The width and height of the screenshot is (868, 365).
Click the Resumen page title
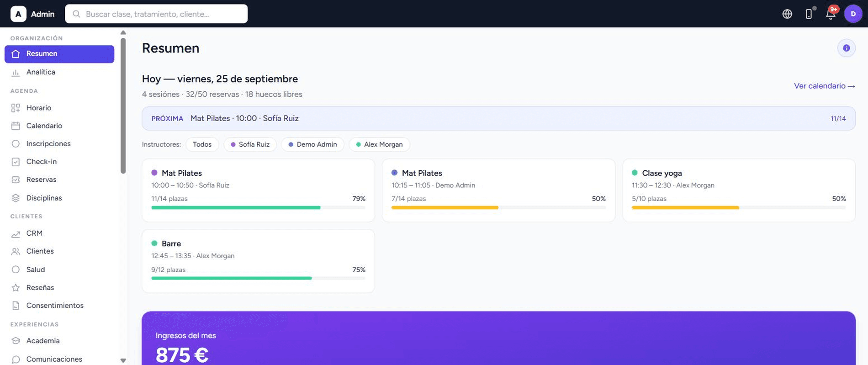click(x=170, y=48)
